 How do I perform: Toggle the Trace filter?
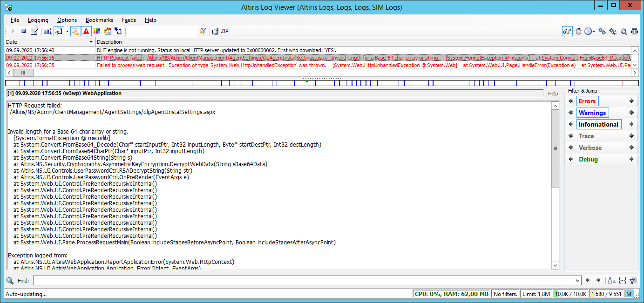click(x=586, y=136)
